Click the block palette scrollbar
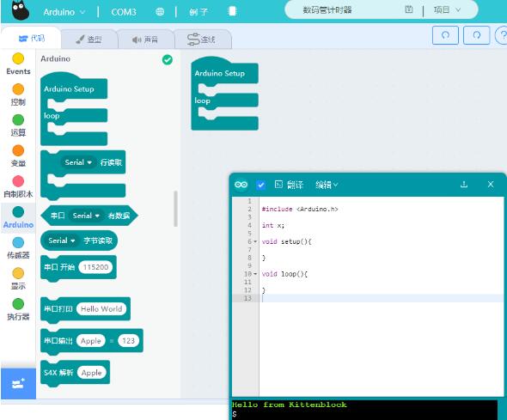This screenshot has height=420, width=507. point(175,209)
